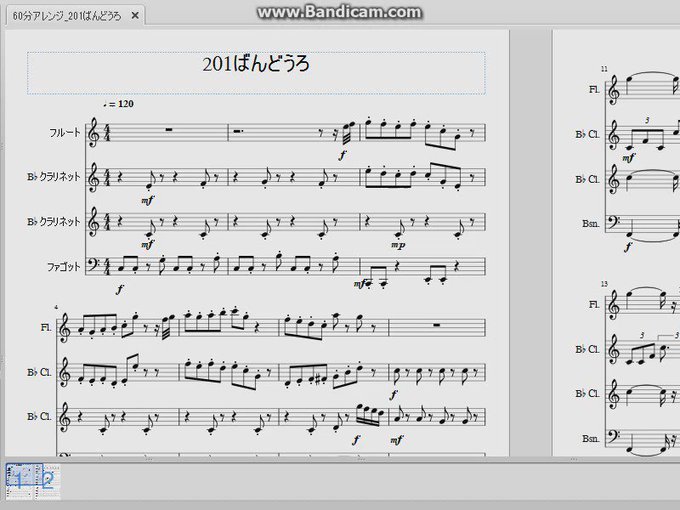Select the ファゴット instrument label

tap(64, 267)
